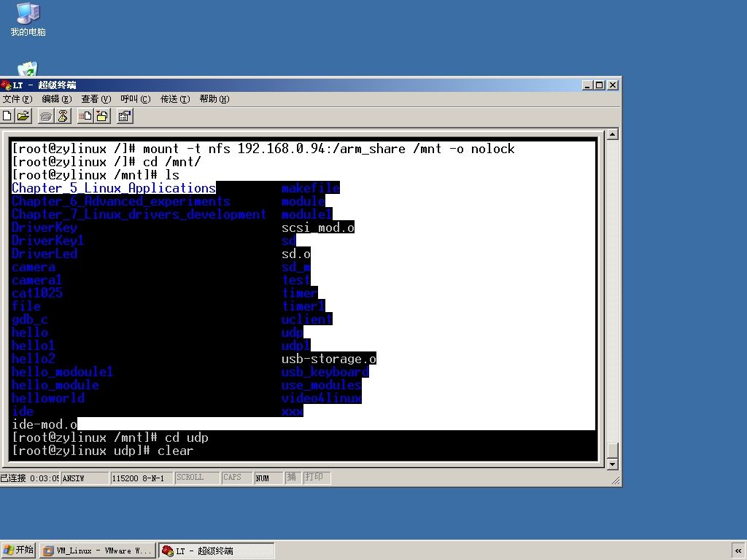Click the gdb_c directory entry
This screenshot has width=747, height=560.
pyautogui.click(x=29, y=319)
